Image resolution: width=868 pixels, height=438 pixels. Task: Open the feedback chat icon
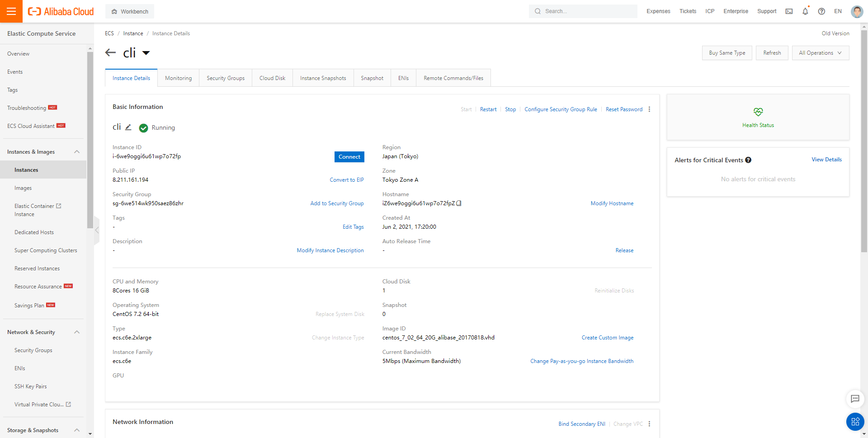point(855,399)
